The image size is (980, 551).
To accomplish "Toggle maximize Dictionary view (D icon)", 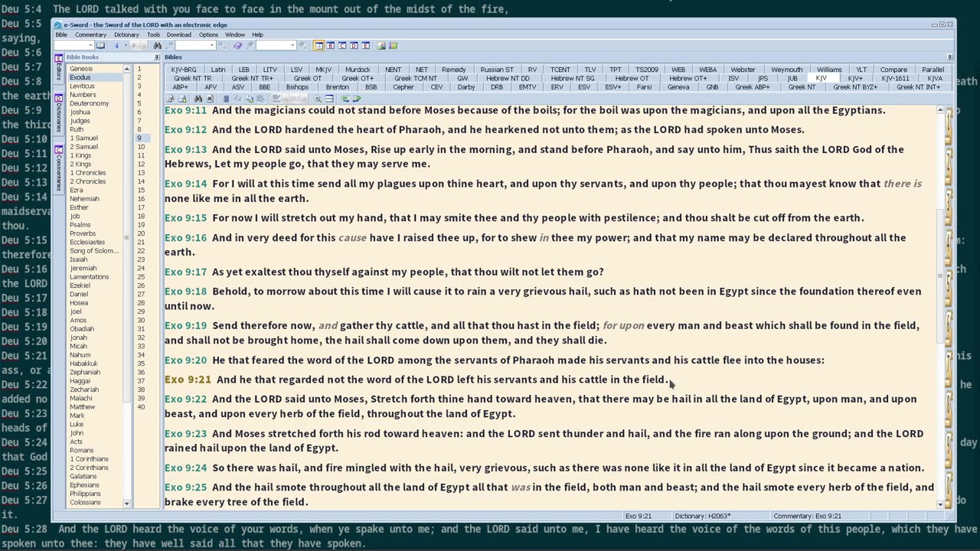I will point(354,45).
